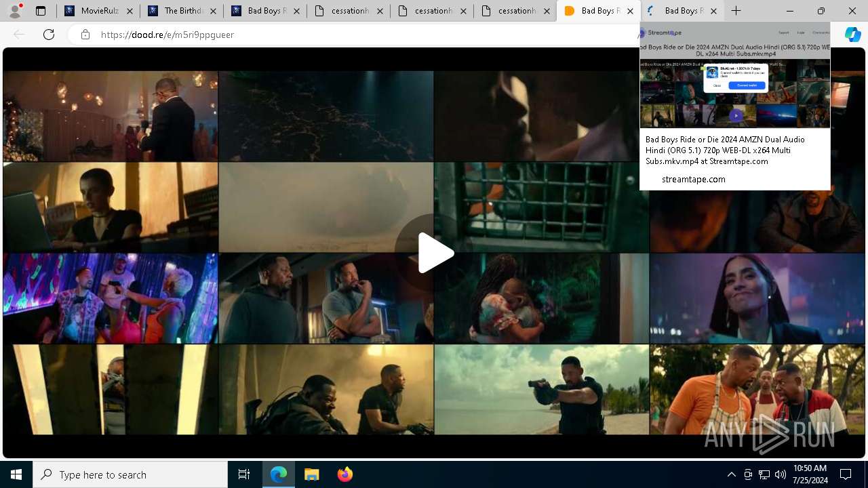Switch to the third tab titled Bad Boys
The height and width of the screenshot is (488, 868).
pyautogui.click(x=265, y=11)
